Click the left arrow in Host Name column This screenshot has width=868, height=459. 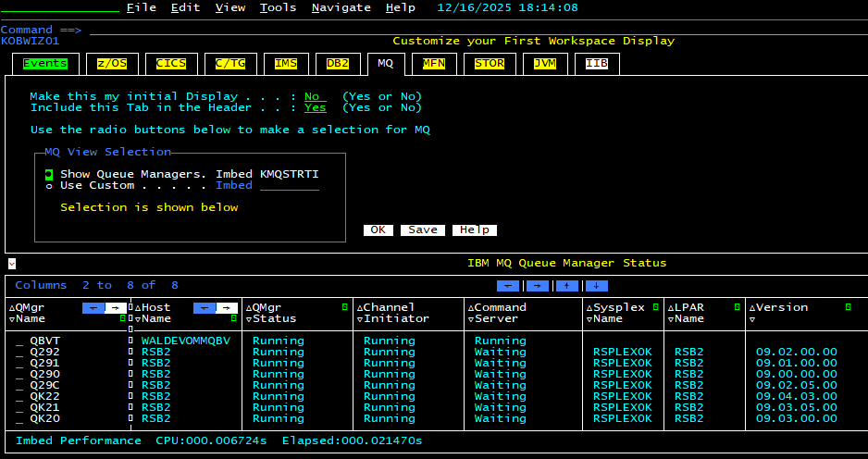pyautogui.click(x=204, y=307)
